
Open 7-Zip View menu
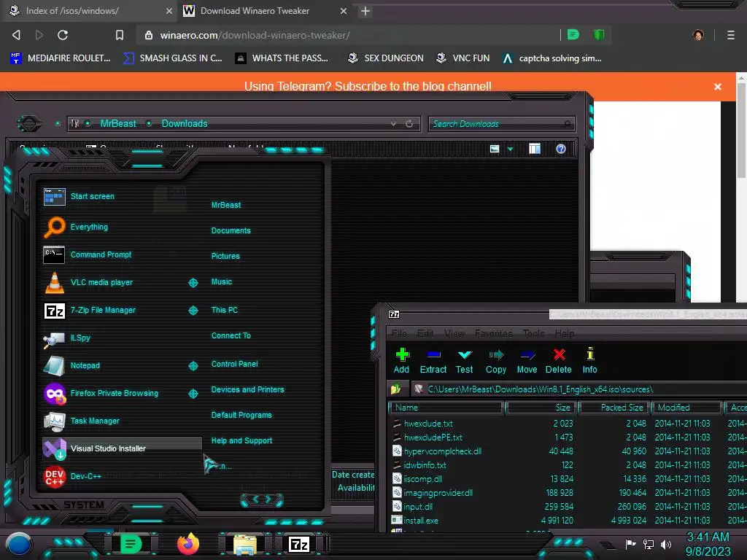(454, 333)
